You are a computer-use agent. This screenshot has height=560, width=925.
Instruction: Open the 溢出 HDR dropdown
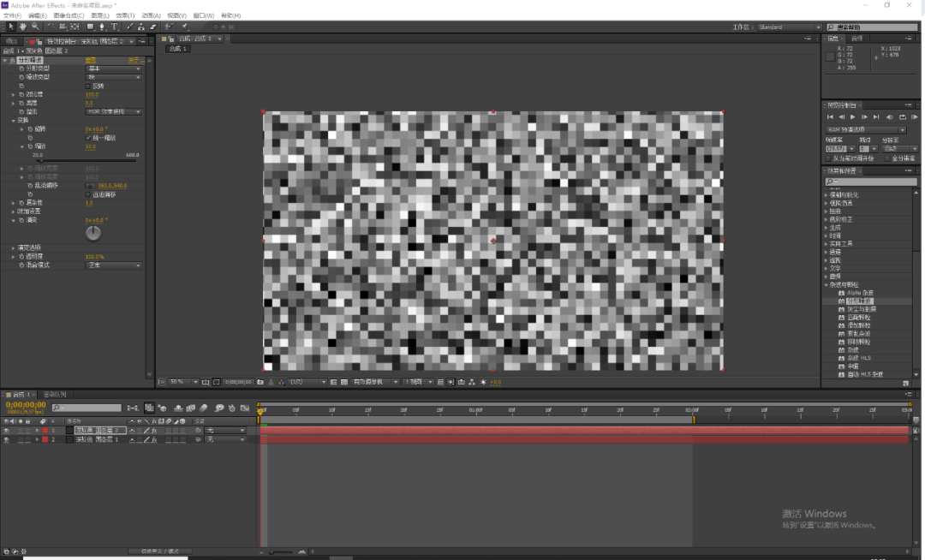[114, 112]
